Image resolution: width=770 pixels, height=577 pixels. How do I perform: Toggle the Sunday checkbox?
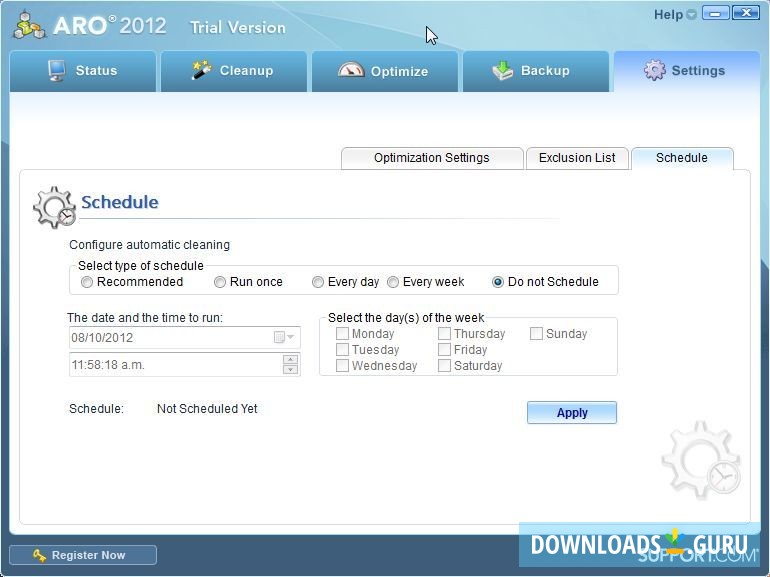pos(536,334)
